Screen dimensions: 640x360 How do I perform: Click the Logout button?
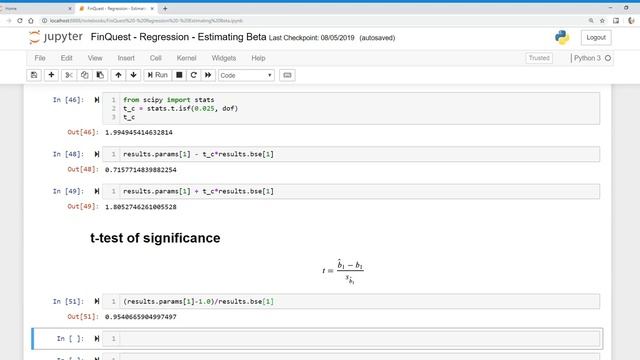pyautogui.click(x=596, y=38)
